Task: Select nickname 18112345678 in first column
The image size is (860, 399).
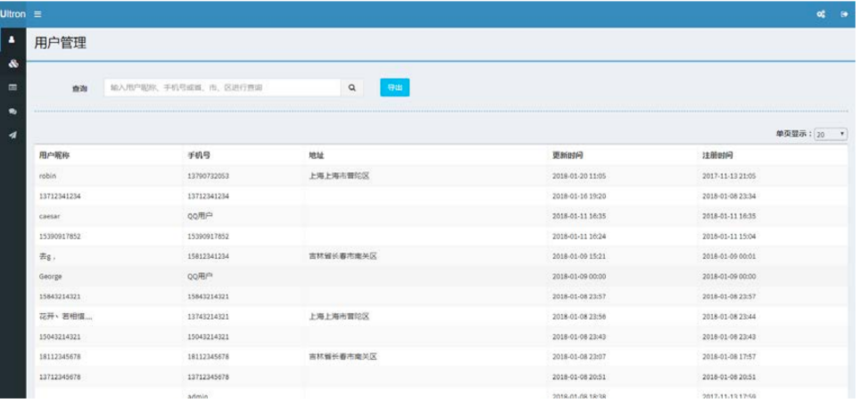Action: 60,357
